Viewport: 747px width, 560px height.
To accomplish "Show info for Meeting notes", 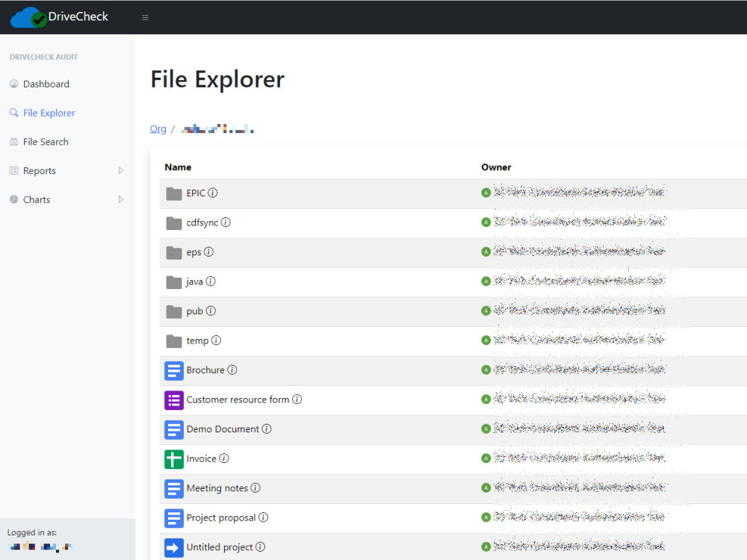I will pos(255,488).
